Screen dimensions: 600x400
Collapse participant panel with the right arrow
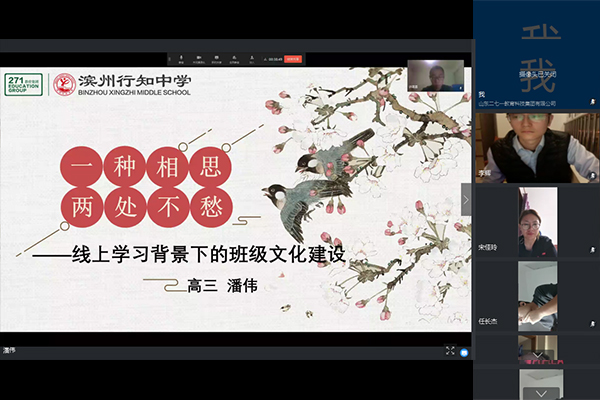pos(466,199)
